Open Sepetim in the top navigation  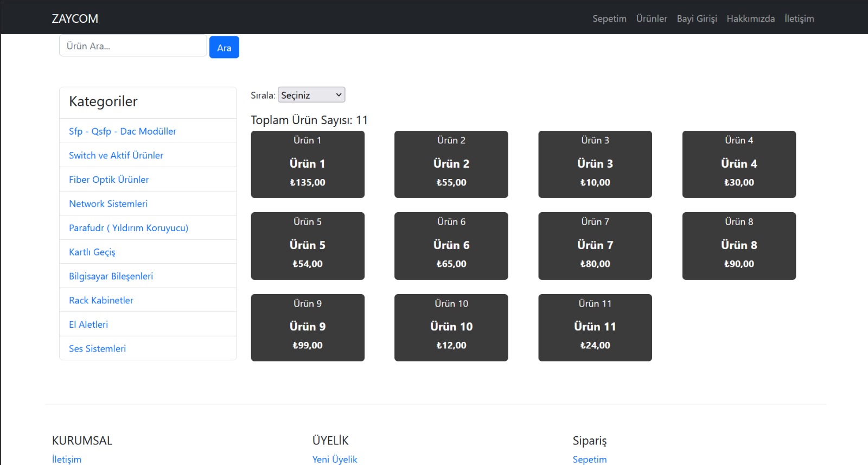pyautogui.click(x=609, y=18)
